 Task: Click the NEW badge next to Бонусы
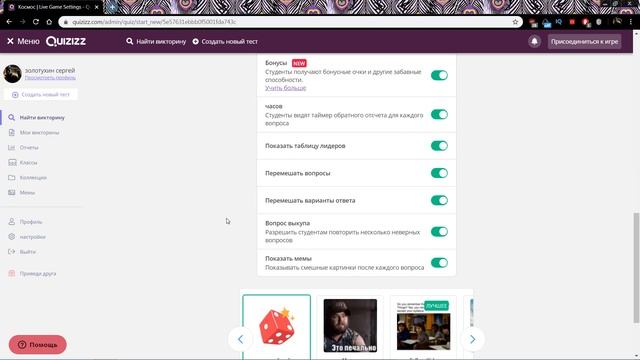(299, 63)
